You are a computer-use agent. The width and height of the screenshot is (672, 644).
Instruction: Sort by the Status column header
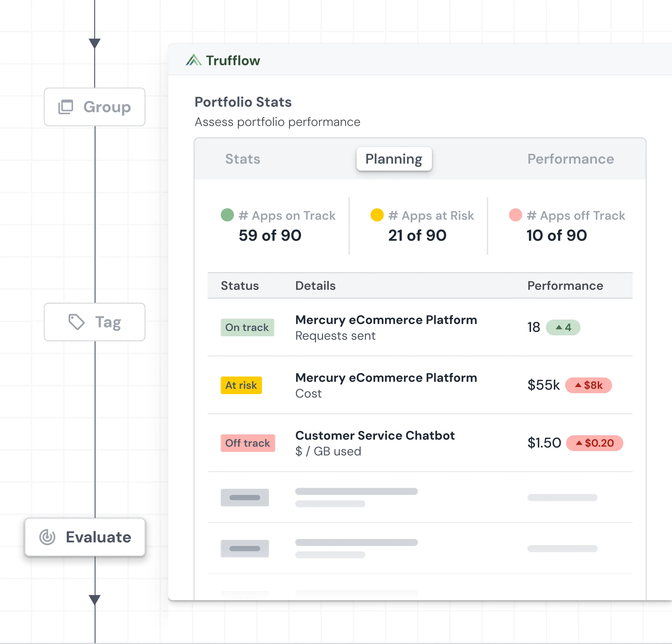240,286
